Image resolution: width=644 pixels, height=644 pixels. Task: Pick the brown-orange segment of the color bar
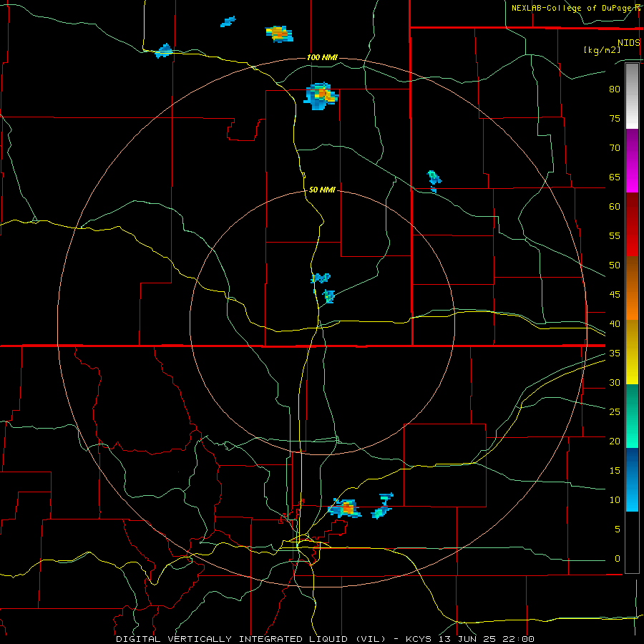tap(632, 288)
